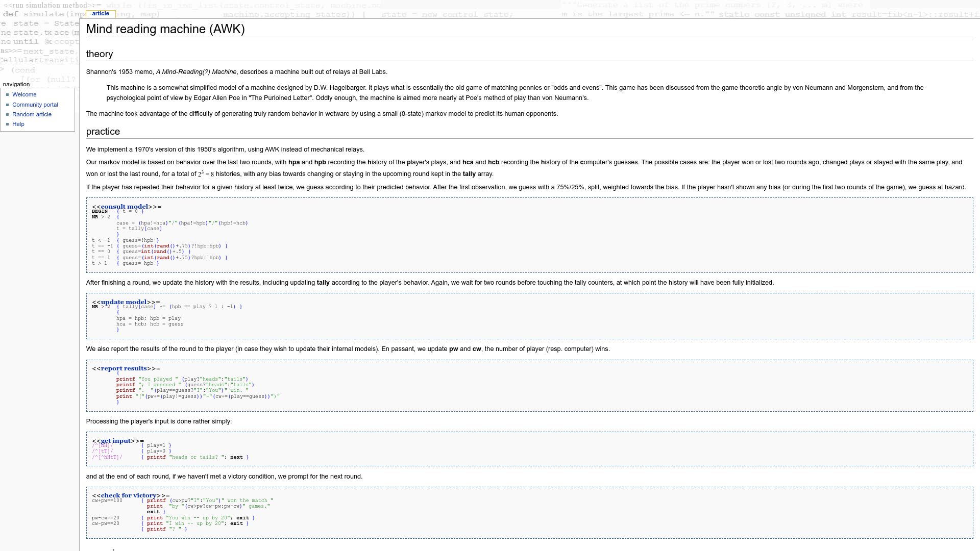Click the 2³ = 8 math formula
Screen dimensions: 980x551
[x=206, y=174]
